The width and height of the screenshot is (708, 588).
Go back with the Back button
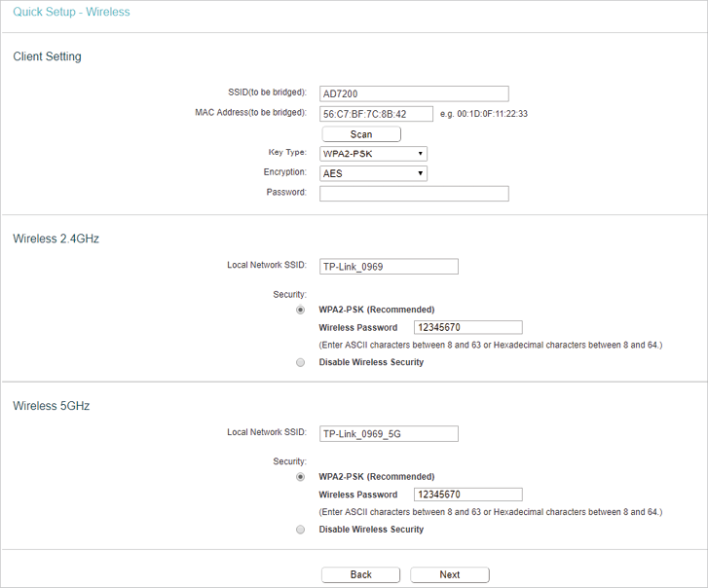[x=360, y=574]
